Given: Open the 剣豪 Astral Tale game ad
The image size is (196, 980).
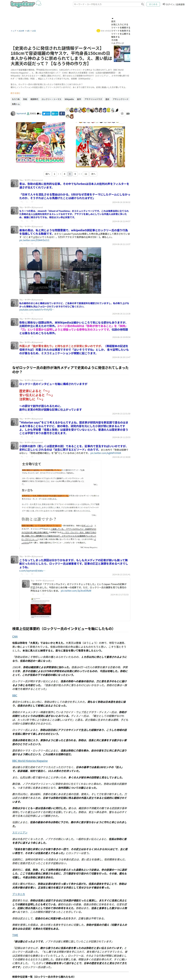Looking at the screenshot, I should (100, 147).
